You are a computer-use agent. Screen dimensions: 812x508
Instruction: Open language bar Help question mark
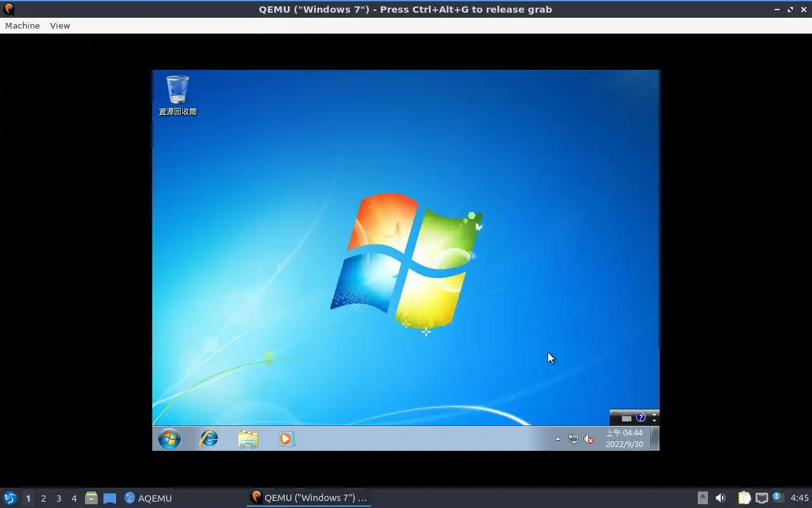pyautogui.click(x=641, y=418)
